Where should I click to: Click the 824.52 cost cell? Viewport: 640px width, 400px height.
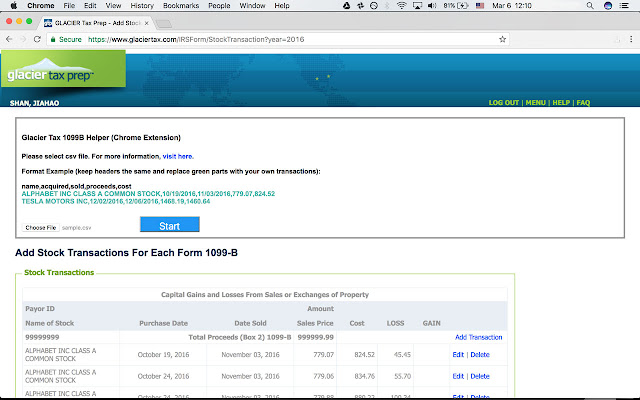[x=364, y=355]
